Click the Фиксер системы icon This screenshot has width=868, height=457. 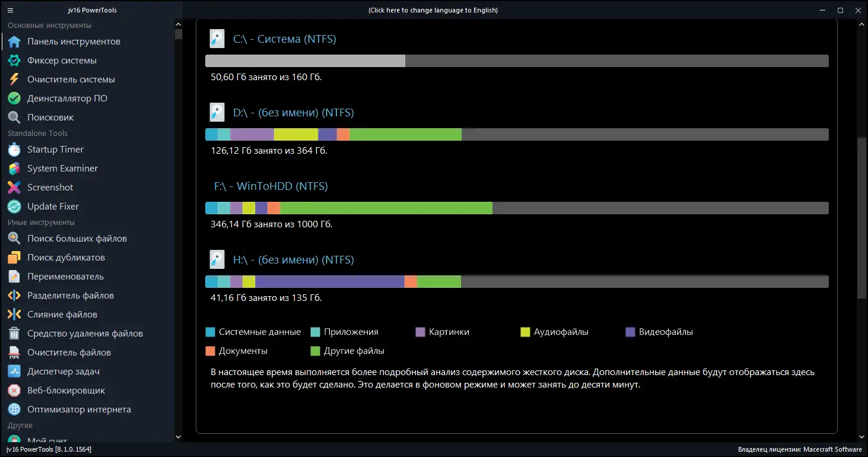[x=14, y=61]
